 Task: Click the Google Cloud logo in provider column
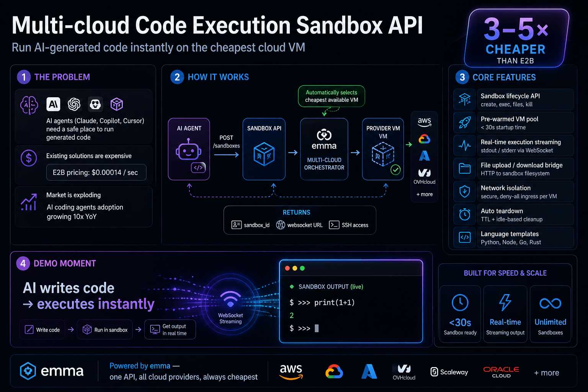tap(424, 139)
